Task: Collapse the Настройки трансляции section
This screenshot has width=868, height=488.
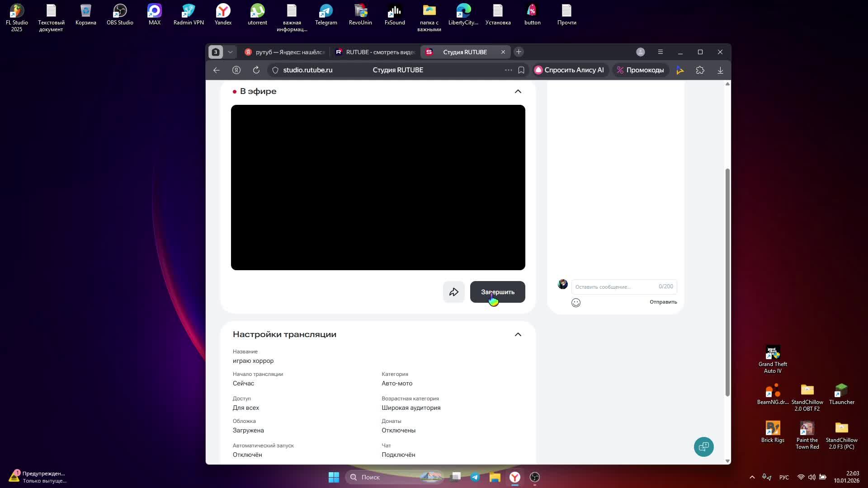Action: coord(518,334)
